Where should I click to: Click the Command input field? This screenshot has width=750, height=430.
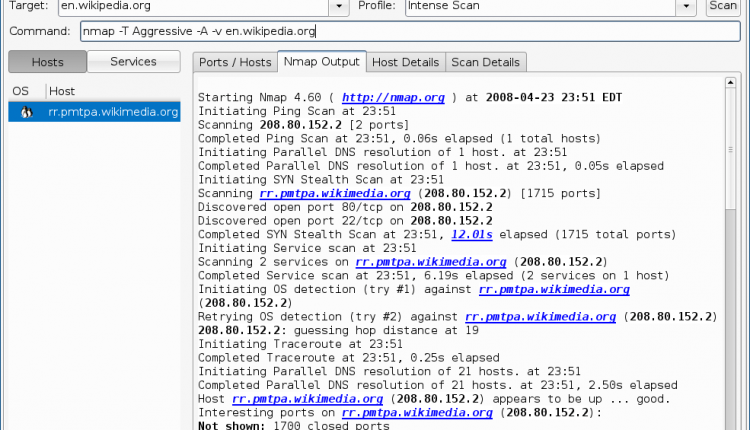pyautogui.click(x=410, y=31)
